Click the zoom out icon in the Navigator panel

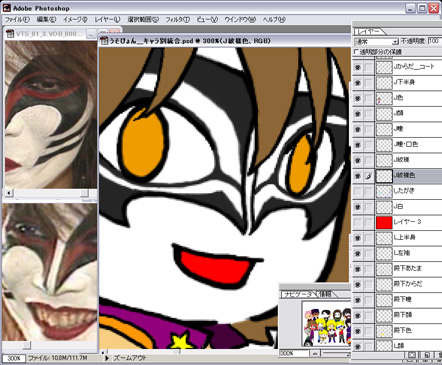tap(315, 353)
